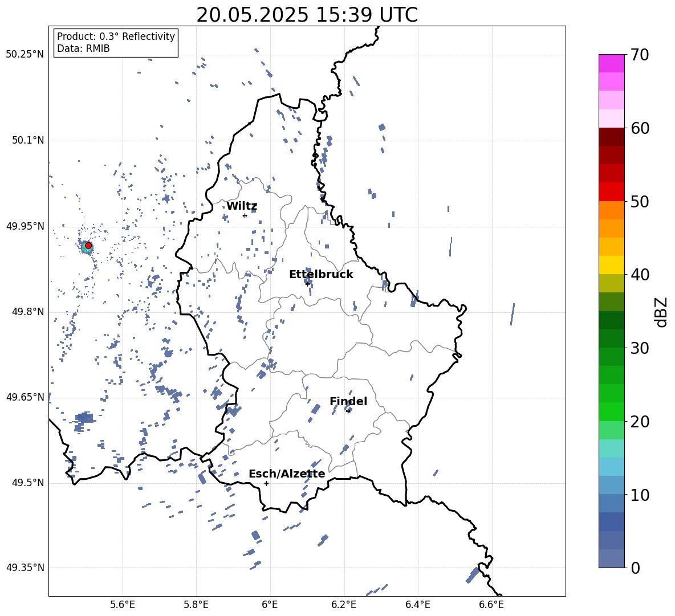Click the 50 tick on the colorbar
Image resolution: width=675 pixels, height=616 pixels.
639,201
